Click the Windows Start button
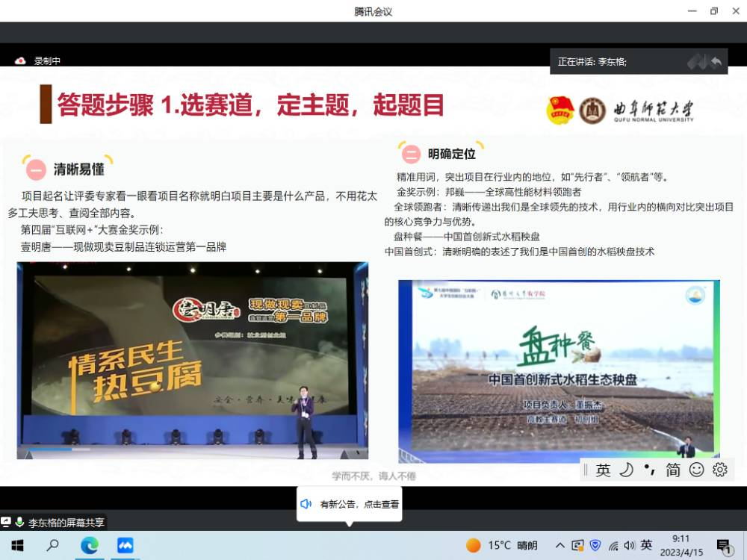Viewport: 747px width, 560px height. click(x=17, y=546)
